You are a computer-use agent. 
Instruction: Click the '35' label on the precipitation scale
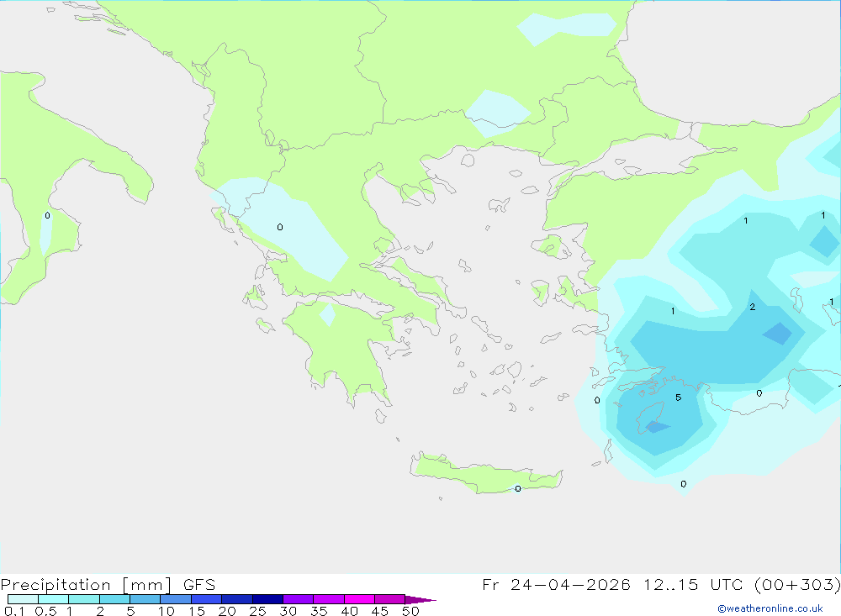click(x=319, y=611)
